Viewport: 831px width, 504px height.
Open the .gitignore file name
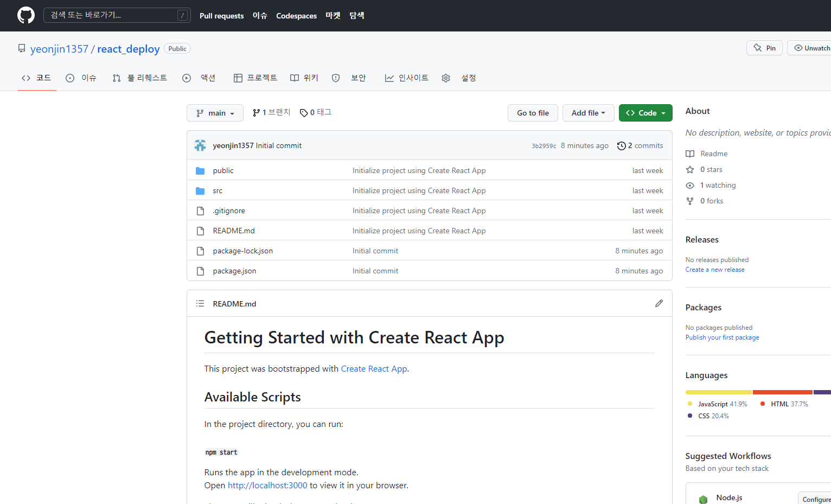tap(229, 210)
